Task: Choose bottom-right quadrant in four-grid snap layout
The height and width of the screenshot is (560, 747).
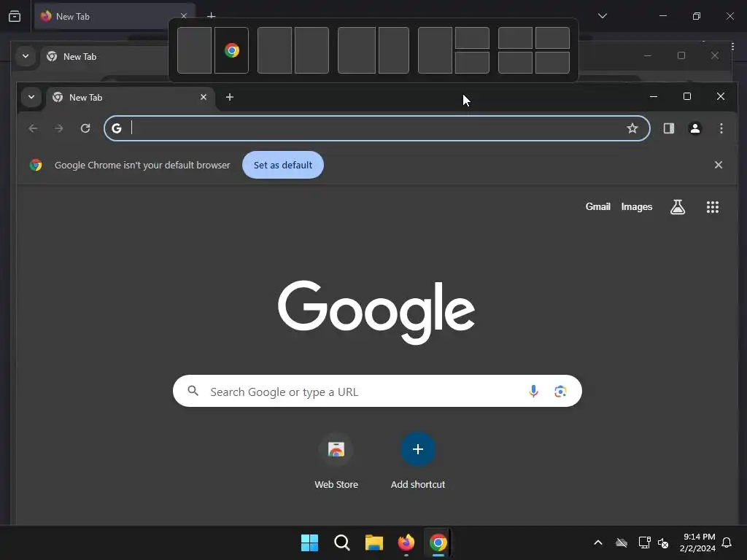Action: 553,63
